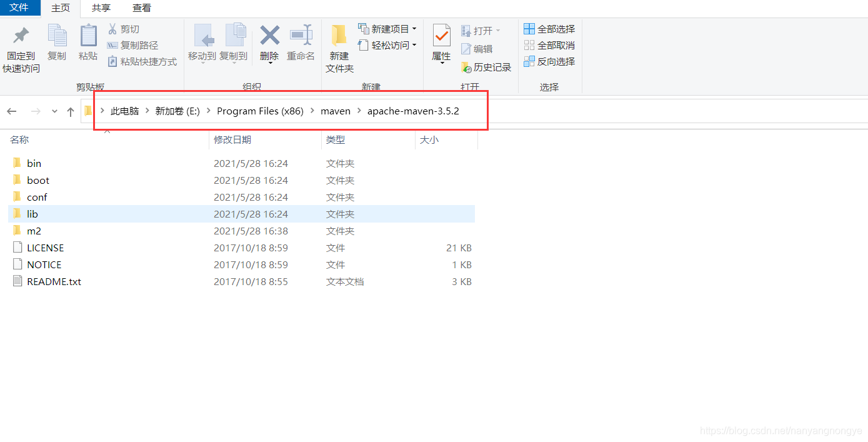
Task: Click Paste shortcut (粘贴快捷方式) command
Action: [x=142, y=61]
